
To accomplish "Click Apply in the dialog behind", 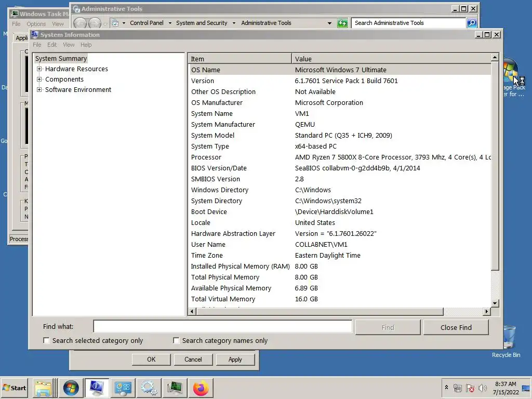I will pyautogui.click(x=235, y=360).
